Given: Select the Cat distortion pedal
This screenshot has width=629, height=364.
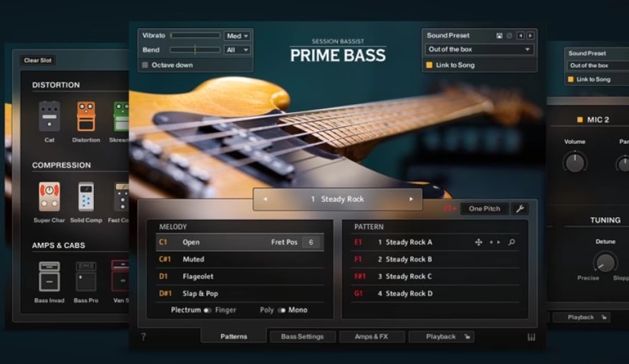Looking at the screenshot, I should click(49, 117).
